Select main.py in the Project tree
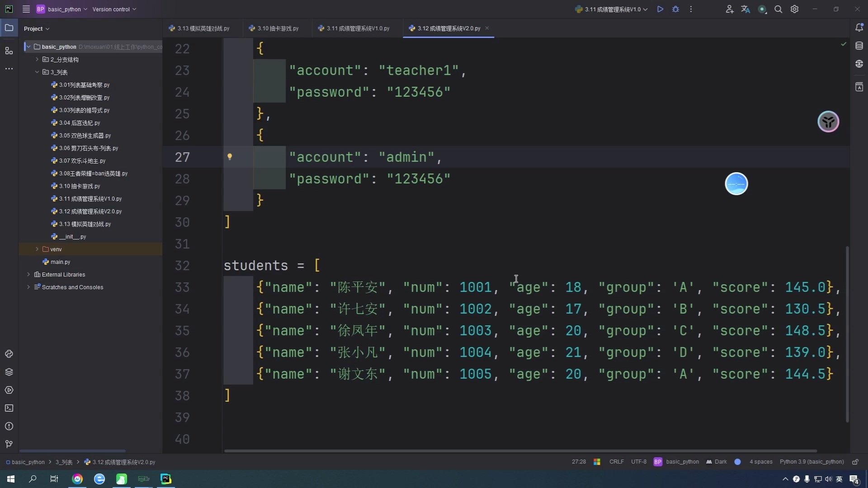The image size is (868, 488). (x=61, y=262)
